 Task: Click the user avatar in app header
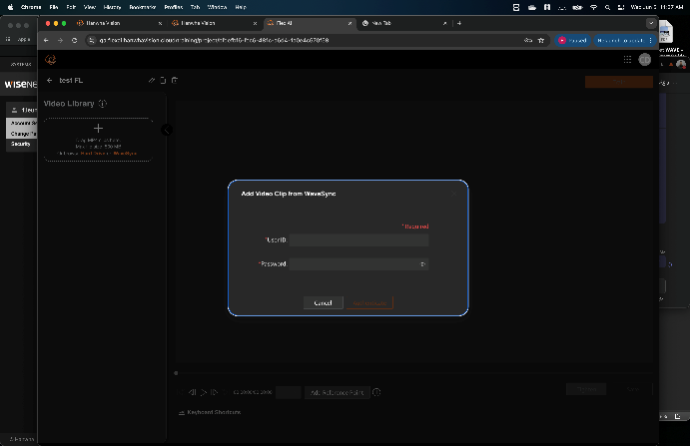(645, 60)
